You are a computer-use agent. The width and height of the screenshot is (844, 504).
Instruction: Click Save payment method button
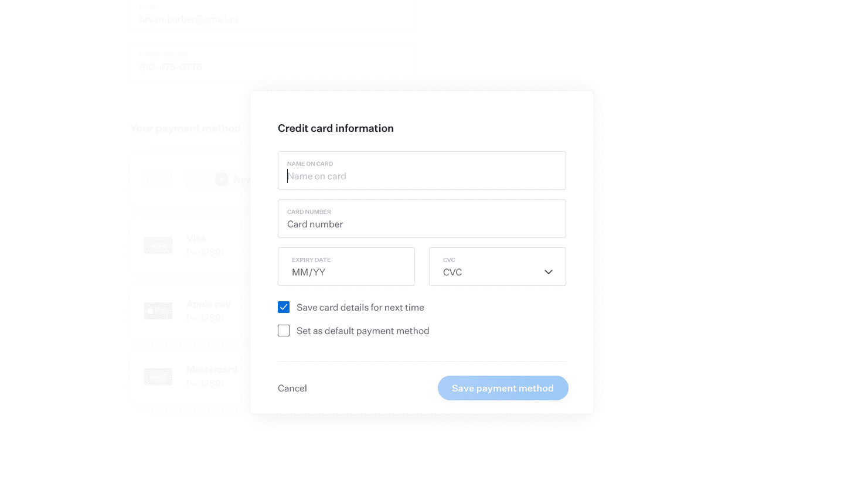(503, 388)
